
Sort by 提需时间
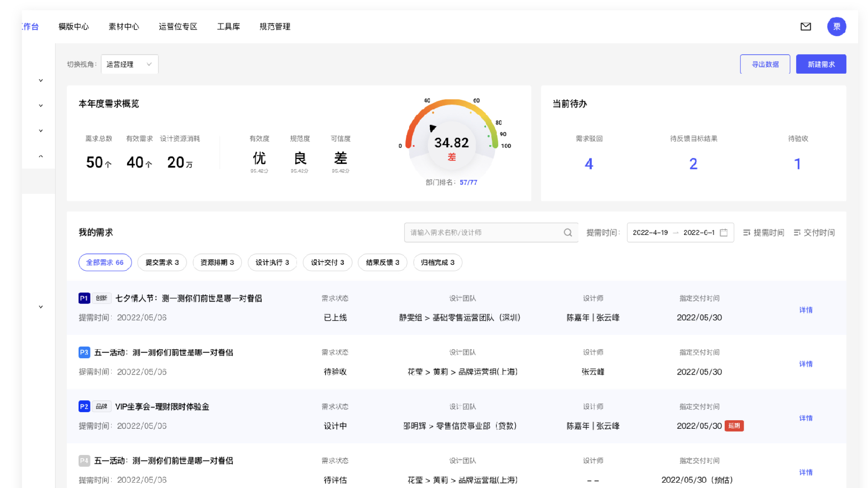pos(764,233)
